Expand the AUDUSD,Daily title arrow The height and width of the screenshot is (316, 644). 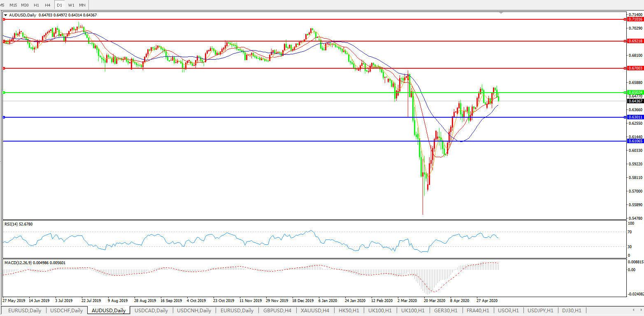pyautogui.click(x=5, y=15)
